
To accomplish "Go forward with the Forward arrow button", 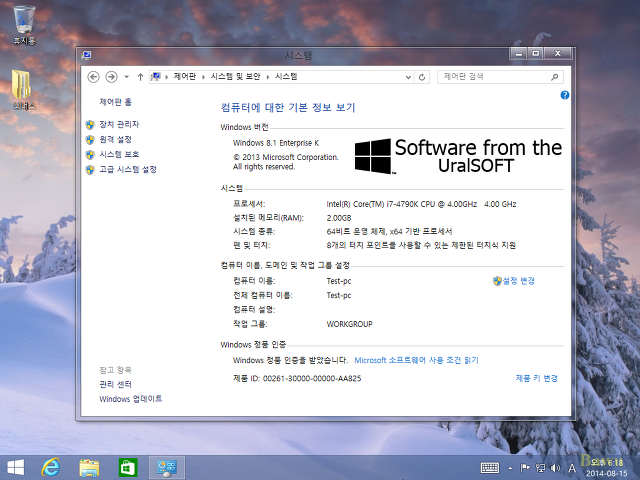I will [111, 77].
